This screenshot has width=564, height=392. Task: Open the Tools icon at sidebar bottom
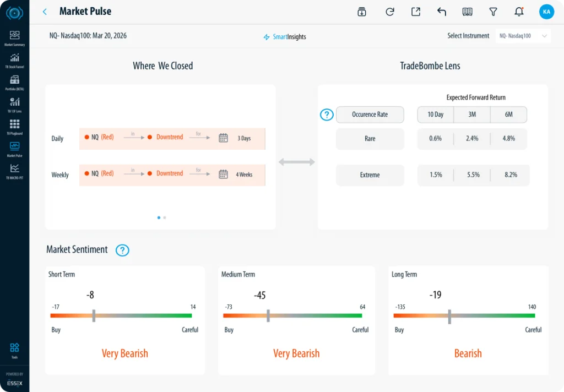pyautogui.click(x=14, y=350)
